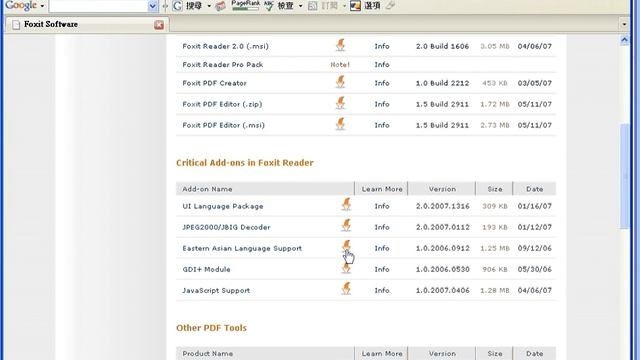This screenshot has height=360, width=640.
Task: Click 'Product Name' header under Other PDF Tools
Action: click(207, 353)
